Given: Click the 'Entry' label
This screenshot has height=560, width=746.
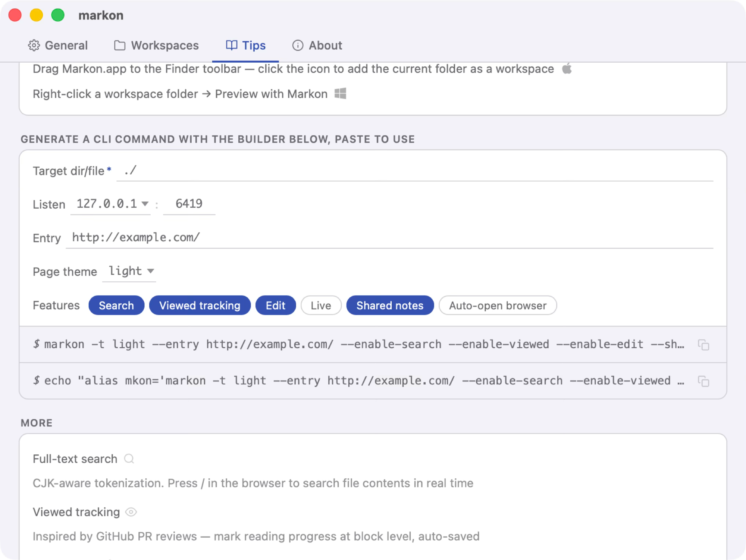Looking at the screenshot, I should pyautogui.click(x=47, y=238).
